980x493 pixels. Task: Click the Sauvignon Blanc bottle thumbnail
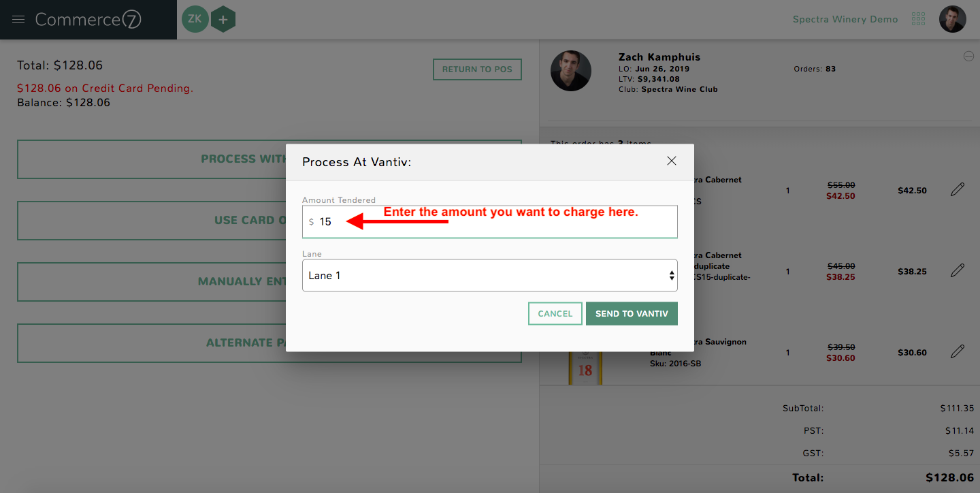(585, 368)
